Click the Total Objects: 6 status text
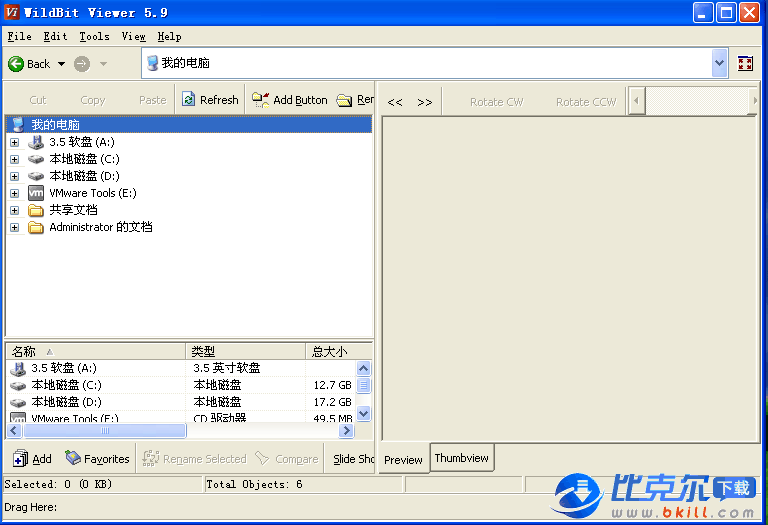This screenshot has height=525, width=768. coord(254,484)
